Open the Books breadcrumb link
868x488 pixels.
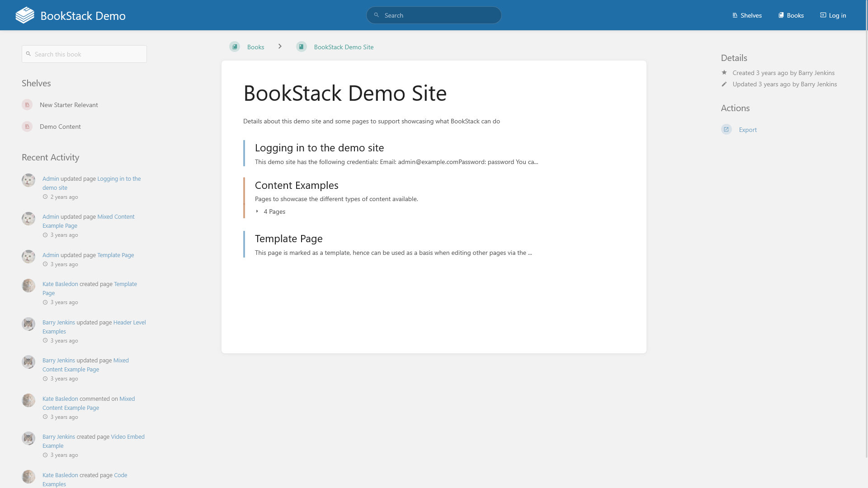click(x=255, y=47)
